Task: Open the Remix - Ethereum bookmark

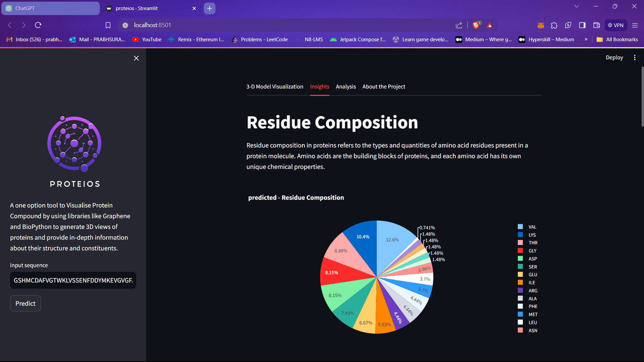Action: (x=196, y=39)
